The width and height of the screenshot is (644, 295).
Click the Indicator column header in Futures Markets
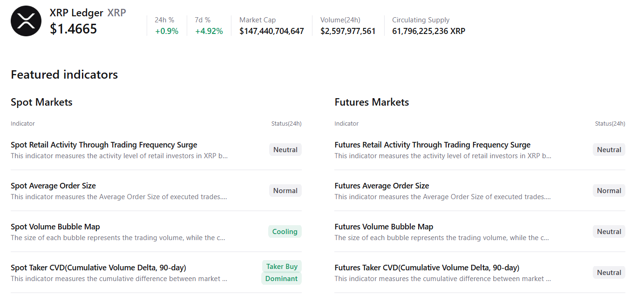(346, 124)
